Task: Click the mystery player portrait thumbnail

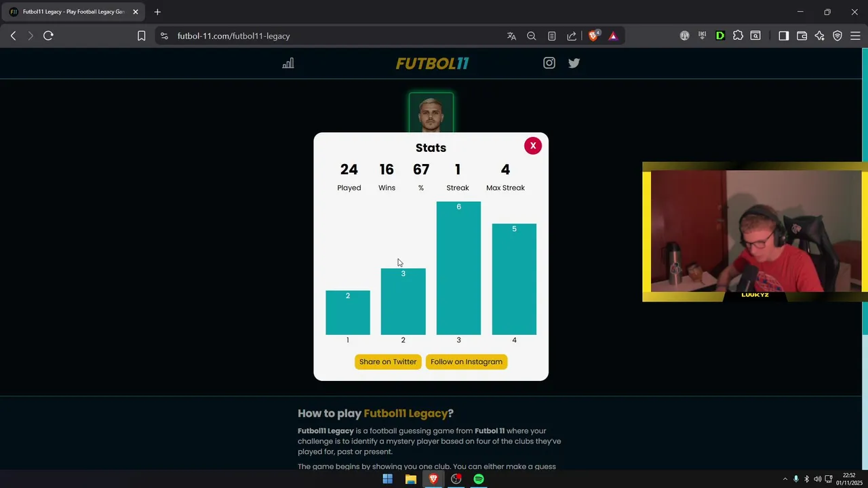Action: click(x=431, y=113)
